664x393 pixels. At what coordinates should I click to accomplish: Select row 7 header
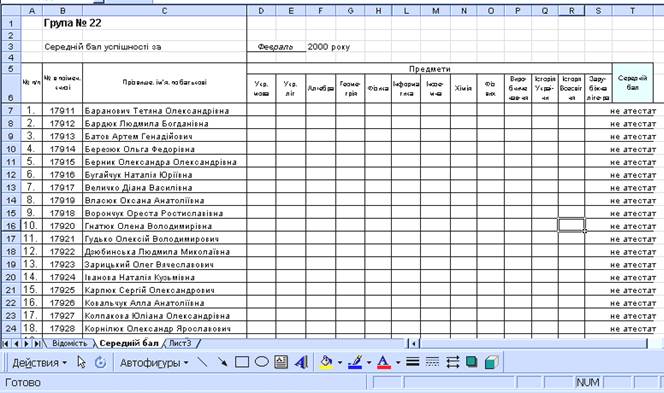[11, 111]
